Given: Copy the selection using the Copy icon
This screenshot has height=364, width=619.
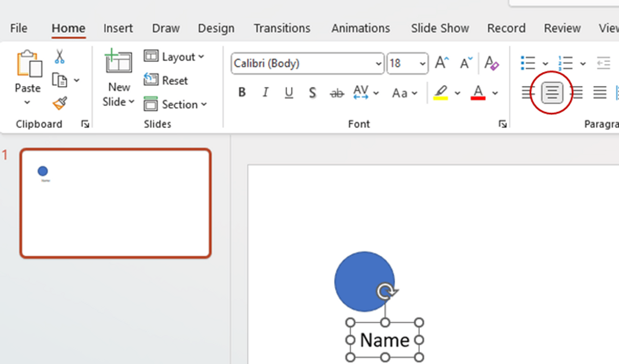Looking at the screenshot, I should click(x=59, y=80).
